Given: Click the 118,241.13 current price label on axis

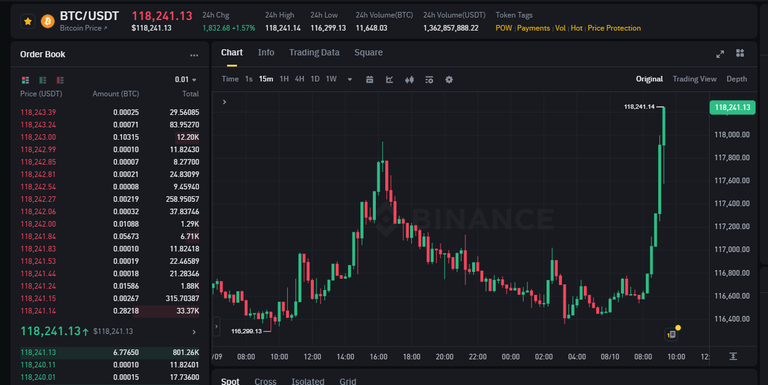Looking at the screenshot, I should [x=732, y=107].
